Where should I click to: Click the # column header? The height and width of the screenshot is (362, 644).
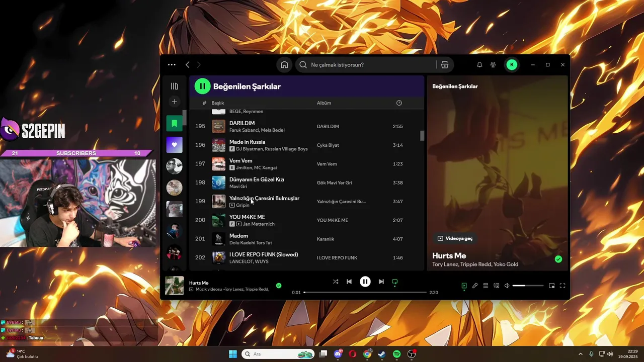[x=204, y=103]
